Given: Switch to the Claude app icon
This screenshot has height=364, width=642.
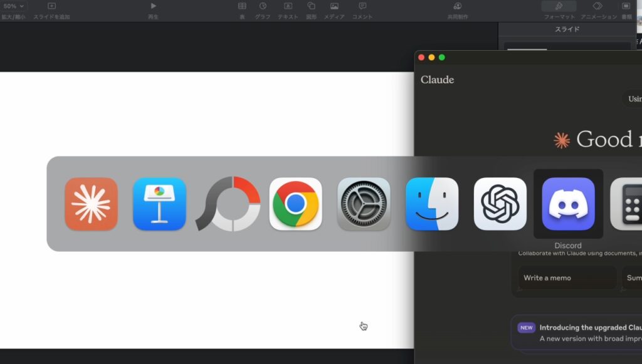Looking at the screenshot, I should click(92, 204).
